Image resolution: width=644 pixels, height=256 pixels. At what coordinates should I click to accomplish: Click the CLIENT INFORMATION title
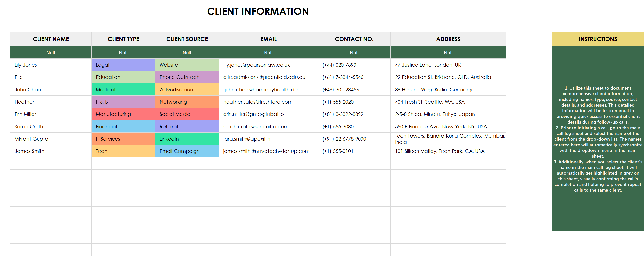[258, 12]
